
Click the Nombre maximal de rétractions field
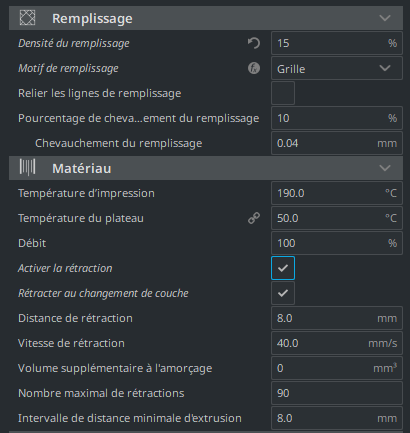(x=337, y=393)
